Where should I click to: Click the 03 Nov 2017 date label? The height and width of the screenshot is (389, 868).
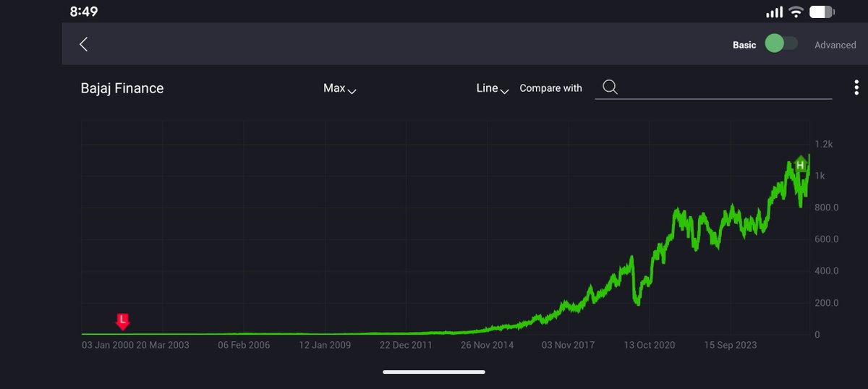pyautogui.click(x=568, y=345)
